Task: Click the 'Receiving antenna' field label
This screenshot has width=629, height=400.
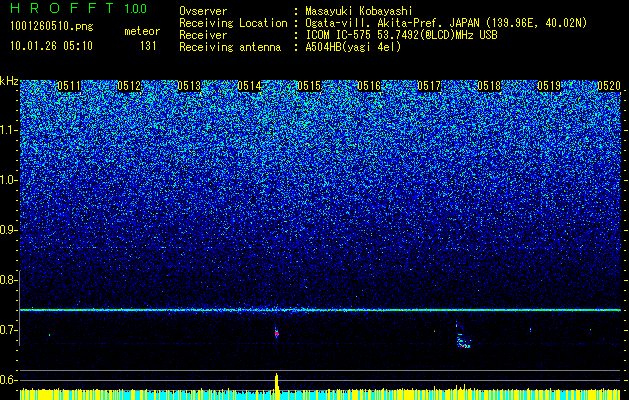Action: point(230,47)
